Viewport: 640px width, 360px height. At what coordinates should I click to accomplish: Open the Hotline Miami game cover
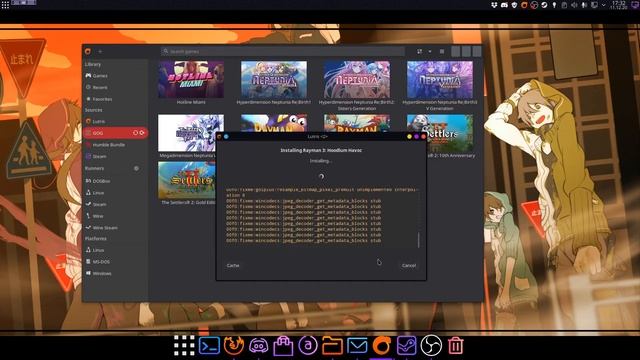(191, 79)
